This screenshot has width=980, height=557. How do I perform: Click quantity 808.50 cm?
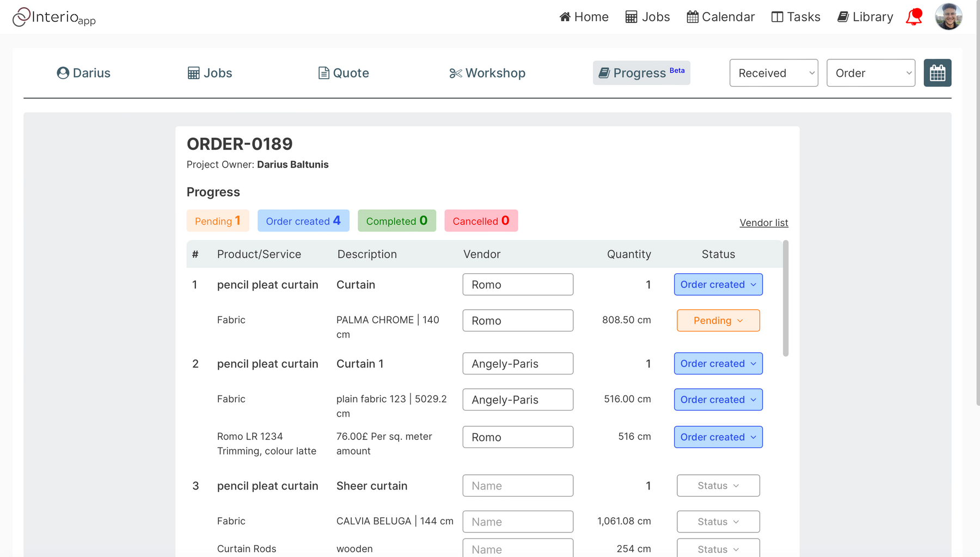tap(627, 320)
